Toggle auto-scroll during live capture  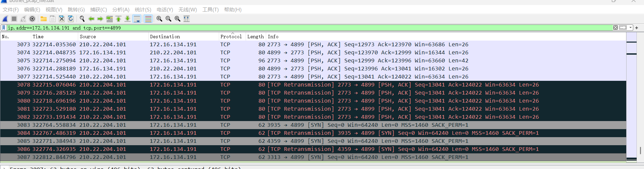pyautogui.click(x=137, y=19)
